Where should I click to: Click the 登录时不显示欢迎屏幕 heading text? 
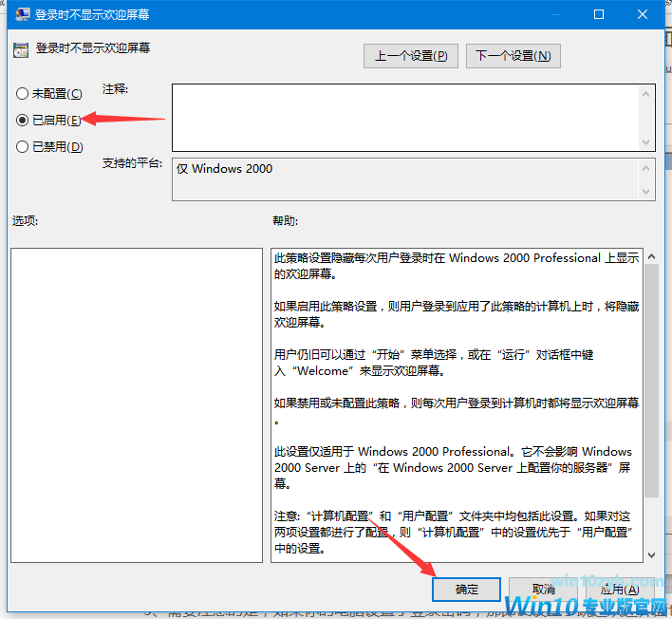[93, 48]
